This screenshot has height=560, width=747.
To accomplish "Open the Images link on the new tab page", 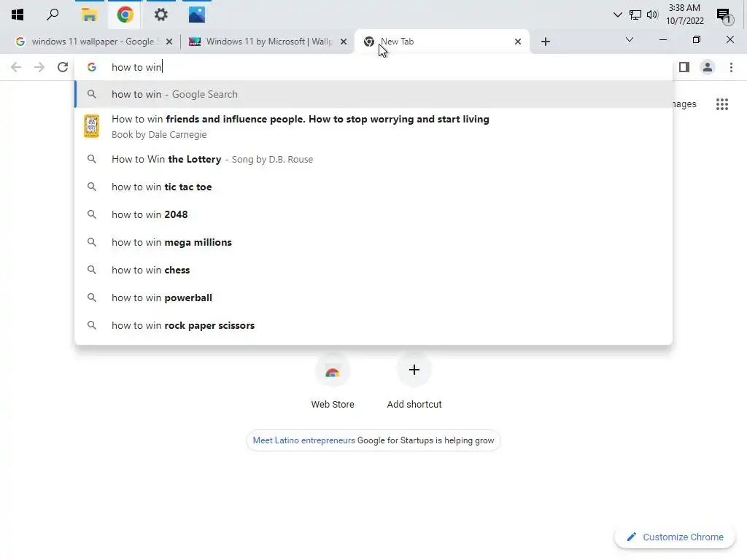I will (x=684, y=104).
